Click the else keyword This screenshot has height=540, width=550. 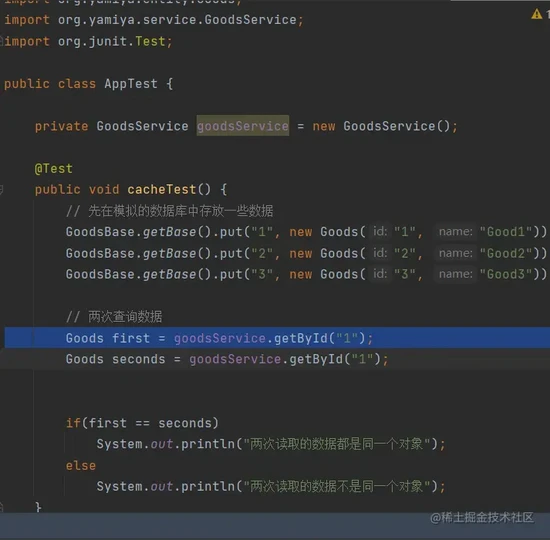pyautogui.click(x=81, y=466)
